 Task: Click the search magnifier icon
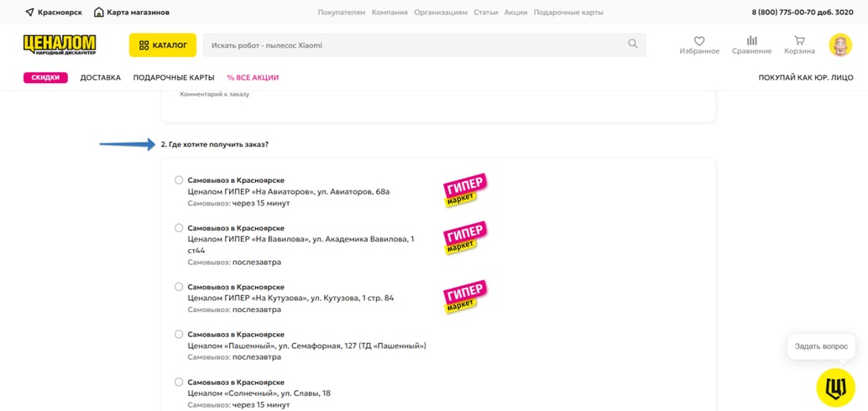(633, 44)
